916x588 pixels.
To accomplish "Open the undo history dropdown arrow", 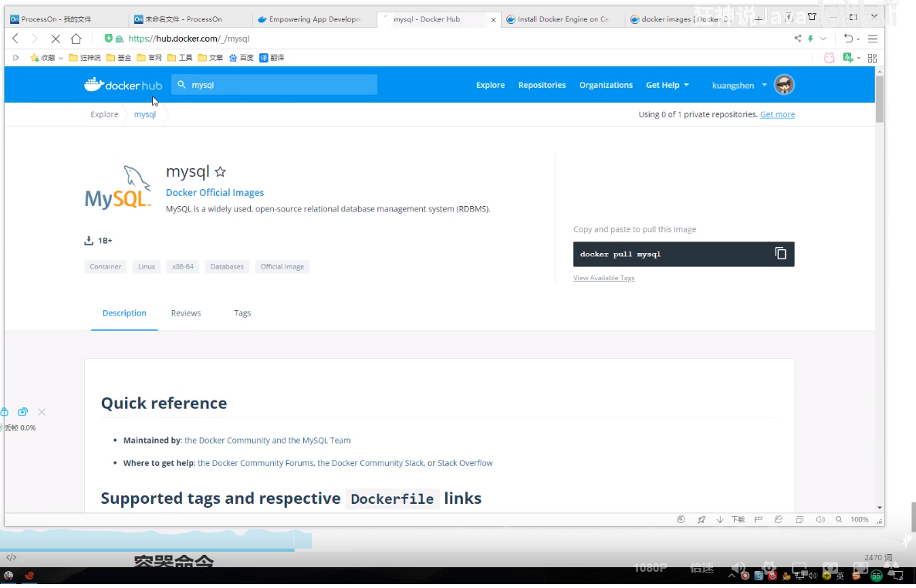I will click(857, 39).
